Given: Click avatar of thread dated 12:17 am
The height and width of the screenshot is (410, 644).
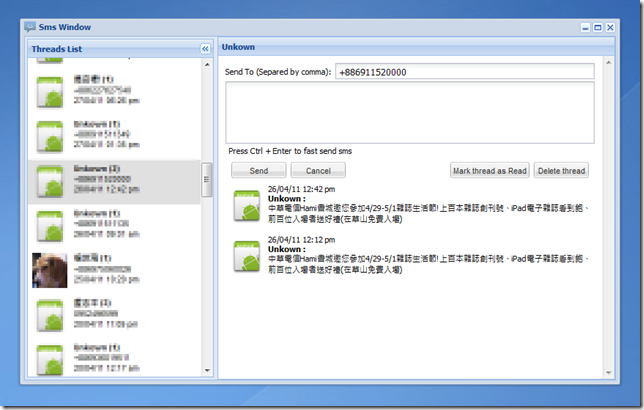Looking at the screenshot, I should [50, 360].
